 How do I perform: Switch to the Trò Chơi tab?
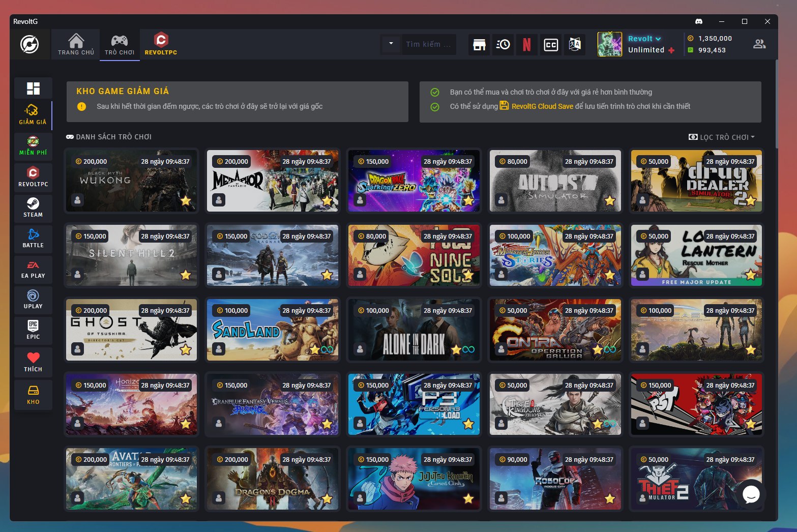(x=120, y=44)
